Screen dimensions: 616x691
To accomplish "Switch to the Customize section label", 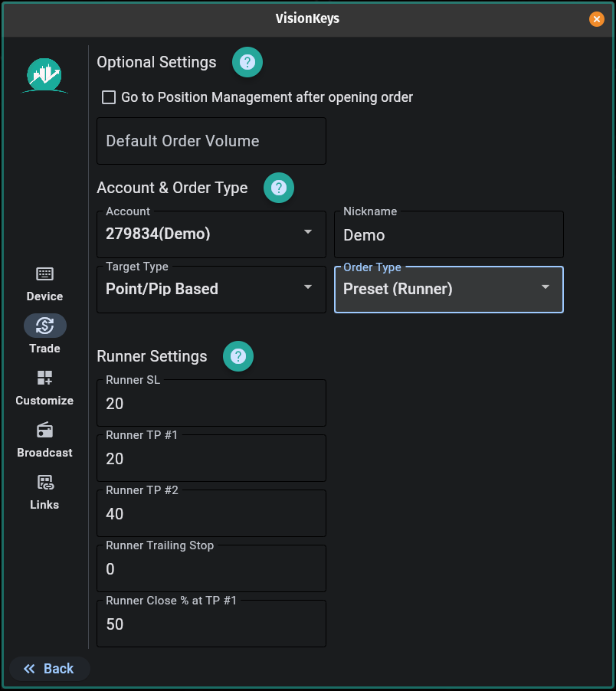I will pos(44,400).
